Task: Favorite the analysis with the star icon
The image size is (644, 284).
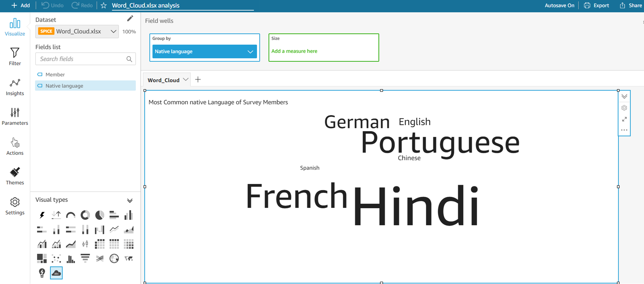Action: [104, 5]
